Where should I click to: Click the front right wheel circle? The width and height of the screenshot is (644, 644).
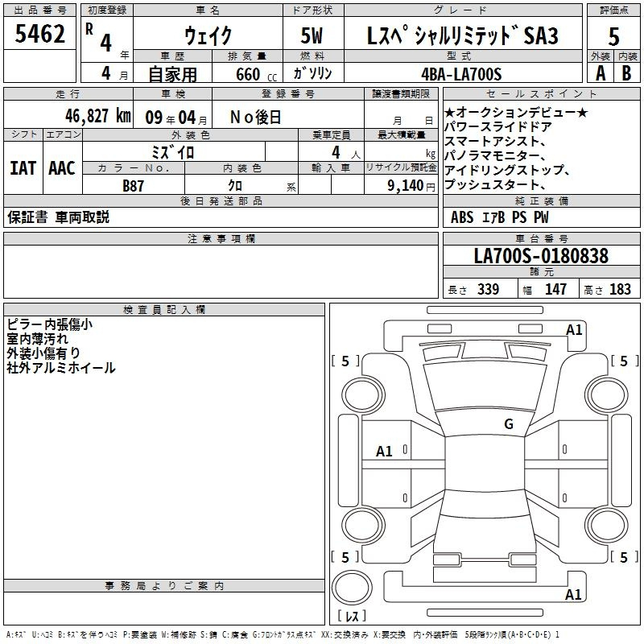(x=606, y=394)
